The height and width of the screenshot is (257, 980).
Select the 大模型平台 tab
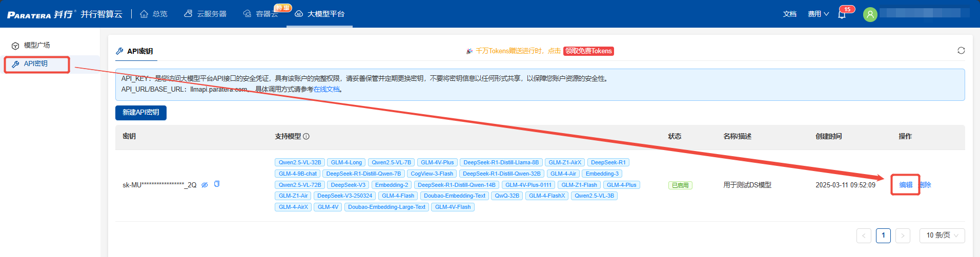pyautogui.click(x=320, y=14)
